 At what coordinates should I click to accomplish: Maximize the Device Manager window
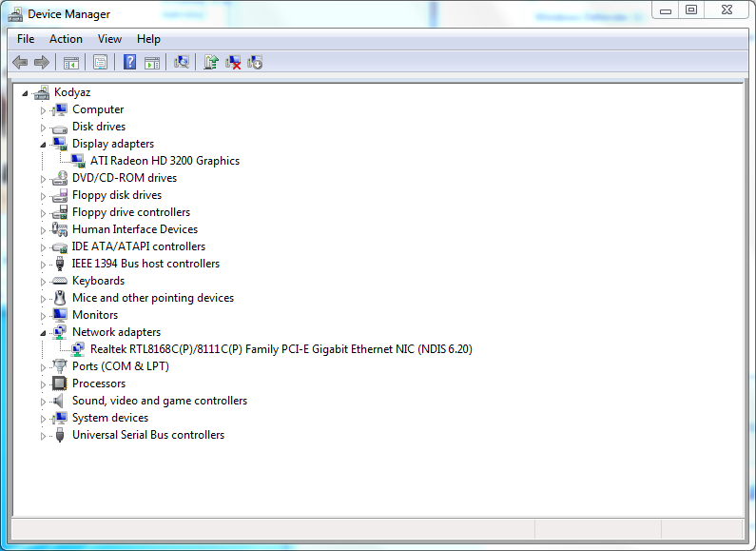[691, 10]
